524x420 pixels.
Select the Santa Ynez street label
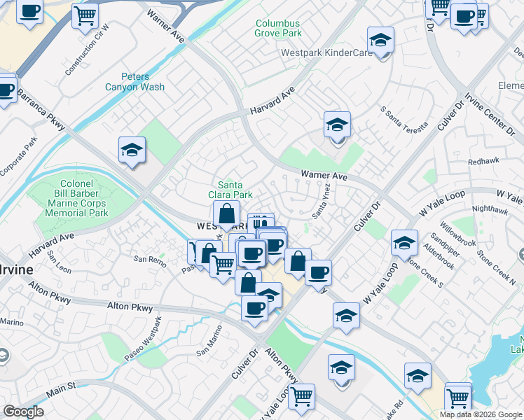(321, 202)
